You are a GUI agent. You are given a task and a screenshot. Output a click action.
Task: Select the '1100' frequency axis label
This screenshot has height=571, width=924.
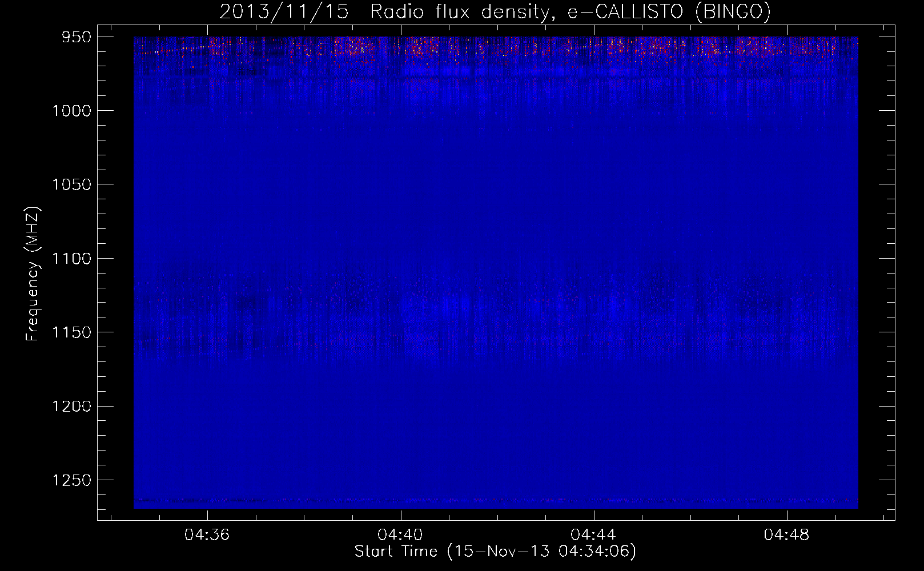[71, 259]
